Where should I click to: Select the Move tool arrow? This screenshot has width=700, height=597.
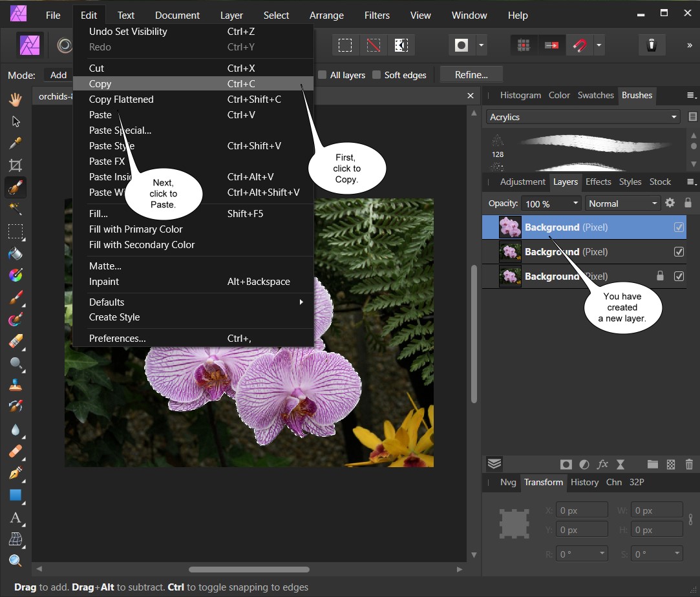(x=16, y=121)
